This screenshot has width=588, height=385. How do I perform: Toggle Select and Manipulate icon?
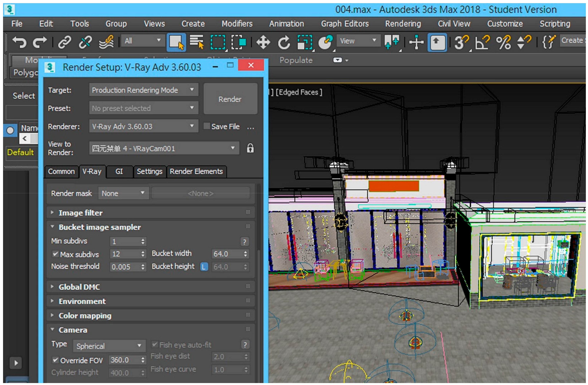point(416,42)
